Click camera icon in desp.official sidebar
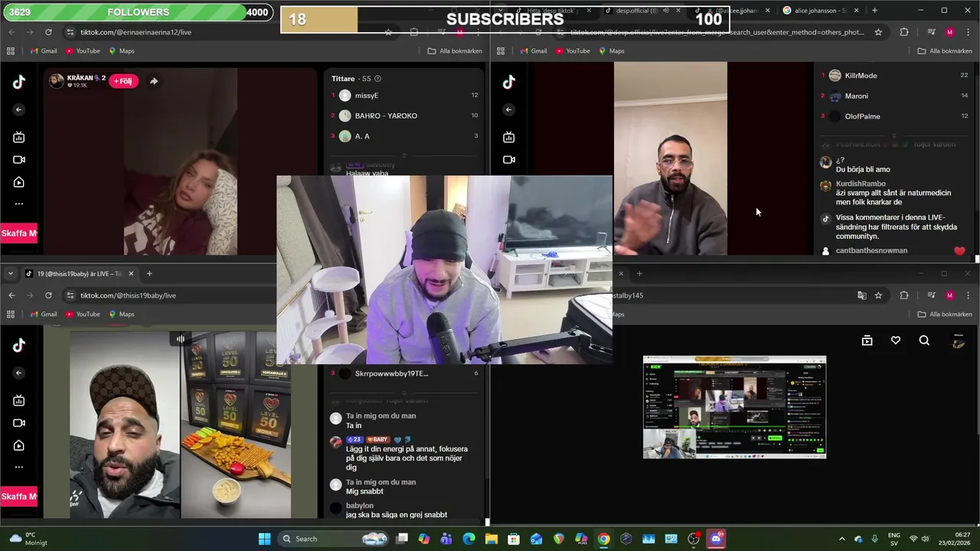Image resolution: width=980 pixels, height=551 pixels. (509, 160)
